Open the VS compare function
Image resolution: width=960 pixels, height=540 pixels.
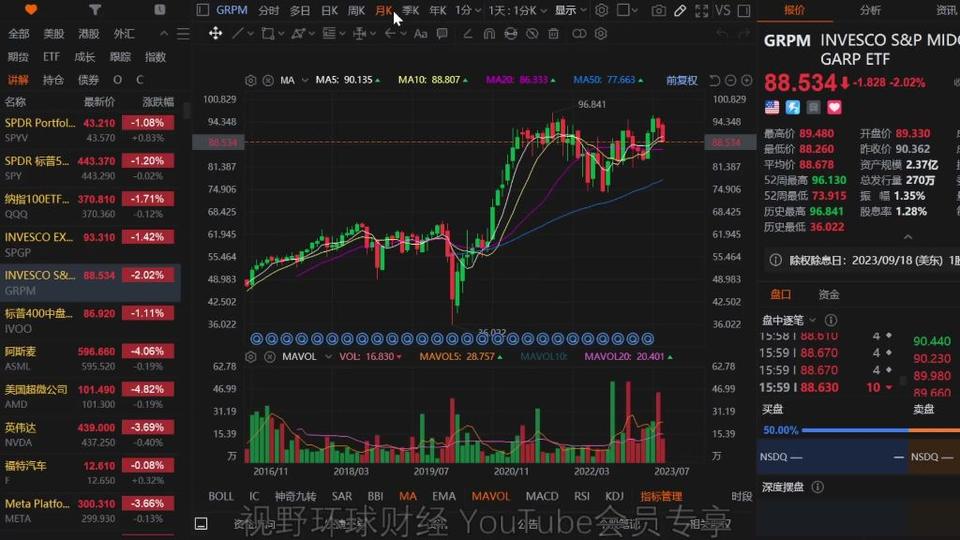[x=723, y=10]
